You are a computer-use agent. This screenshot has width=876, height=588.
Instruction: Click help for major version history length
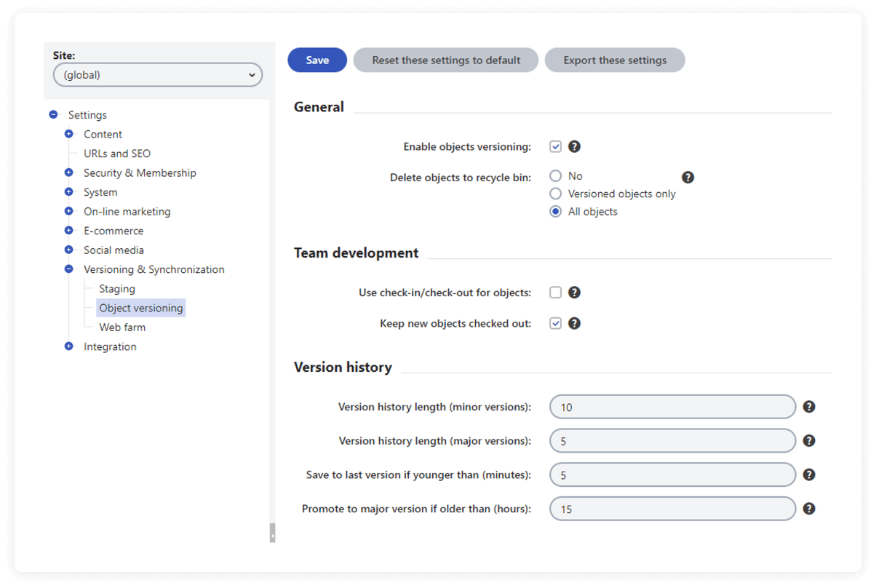pos(809,440)
